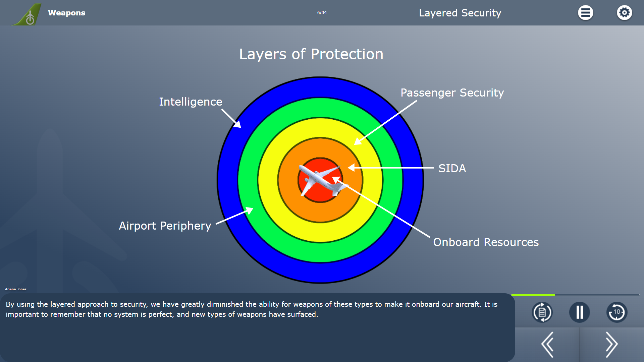Select the blue Intelligence outer ring
644x362 pixels.
pos(320,87)
